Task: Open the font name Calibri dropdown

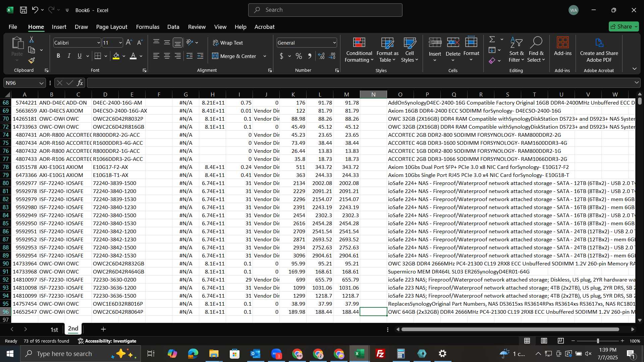Action: [x=99, y=43]
